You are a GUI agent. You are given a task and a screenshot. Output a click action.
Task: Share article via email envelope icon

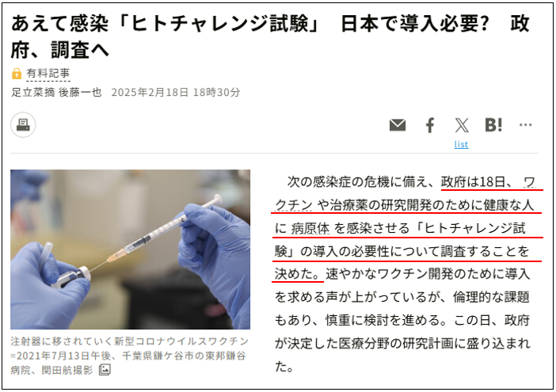tap(398, 125)
